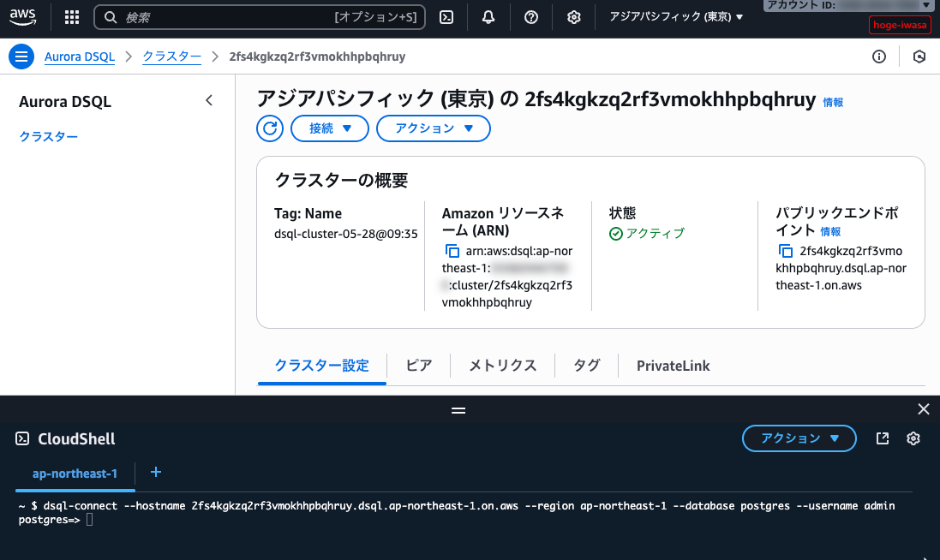
Task: Expand the 接続 dropdown button
Action: point(330,128)
